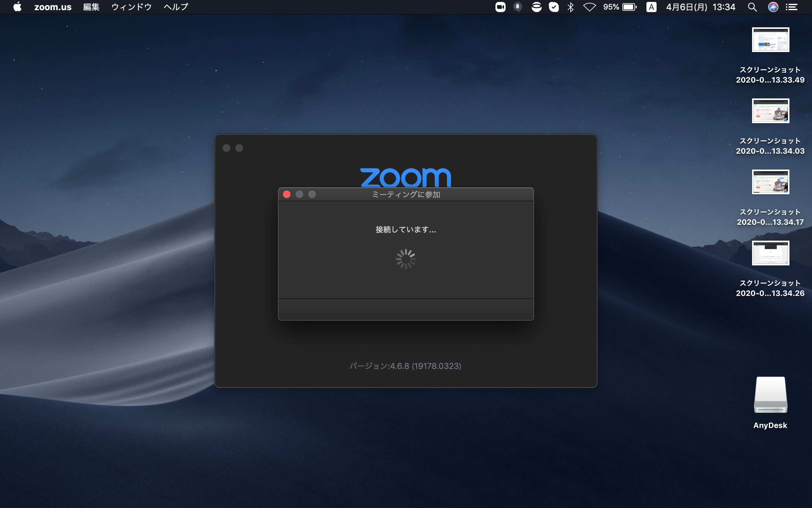Open the Wi-Fi status menu

pos(589,7)
